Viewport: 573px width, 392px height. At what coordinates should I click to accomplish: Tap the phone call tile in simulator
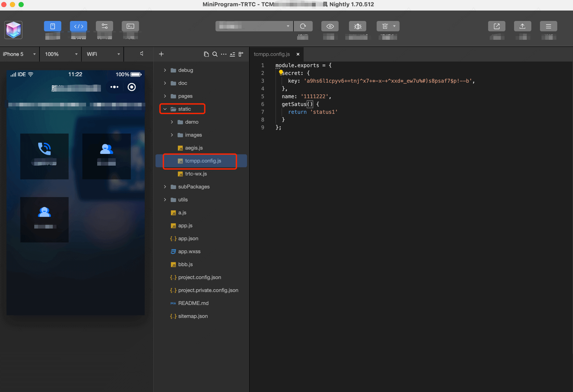(44, 156)
